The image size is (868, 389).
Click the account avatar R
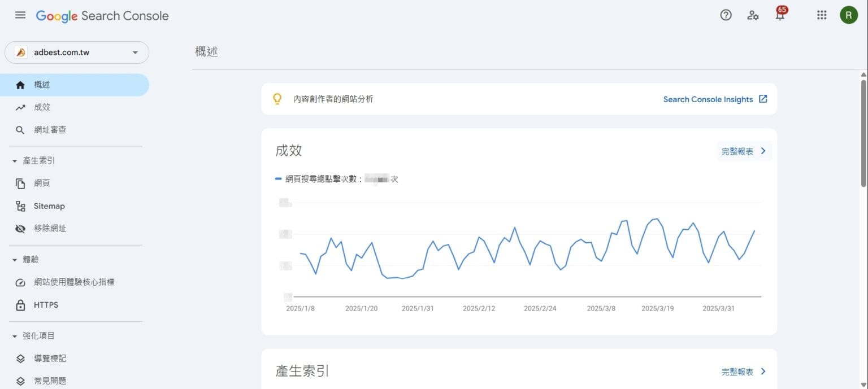848,15
